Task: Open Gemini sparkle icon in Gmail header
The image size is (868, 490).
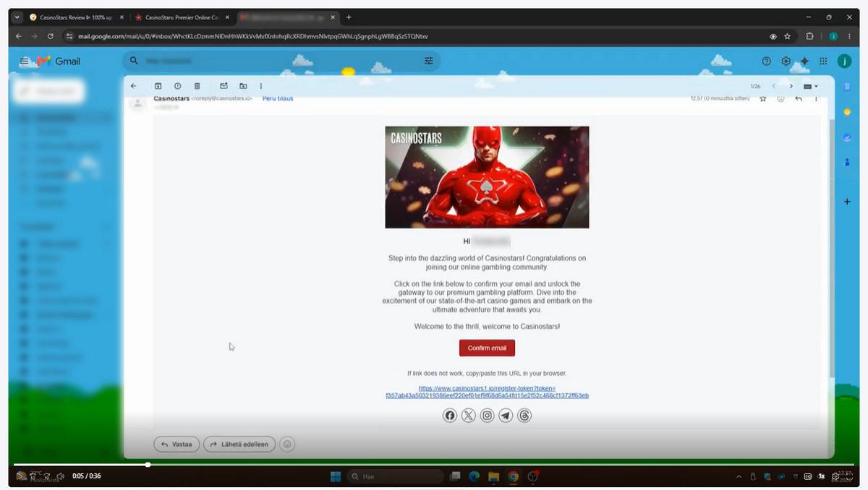Action: click(x=804, y=61)
